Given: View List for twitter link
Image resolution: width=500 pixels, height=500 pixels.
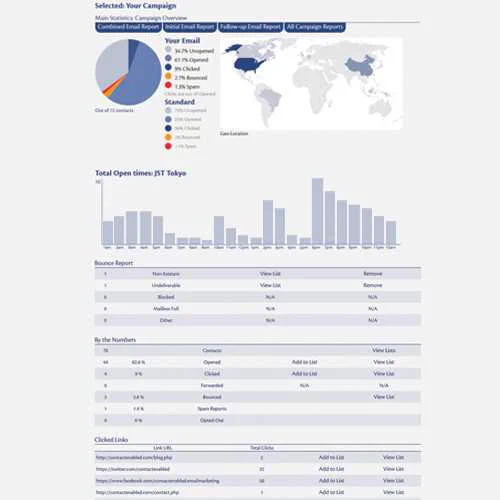Looking at the screenshot, I should tap(393, 469).
